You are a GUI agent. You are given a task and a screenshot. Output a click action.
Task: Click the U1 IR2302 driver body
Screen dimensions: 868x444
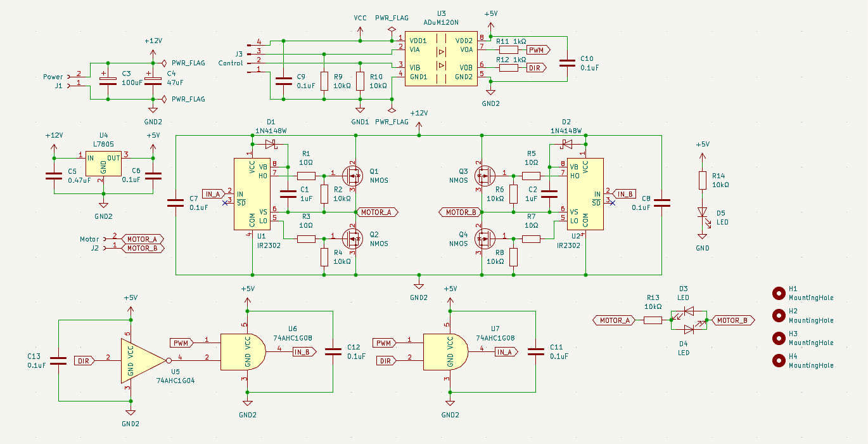pos(252,193)
